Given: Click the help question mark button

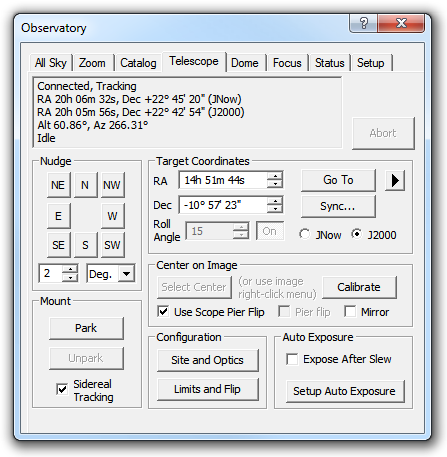Looking at the screenshot, I should click(363, 23).
